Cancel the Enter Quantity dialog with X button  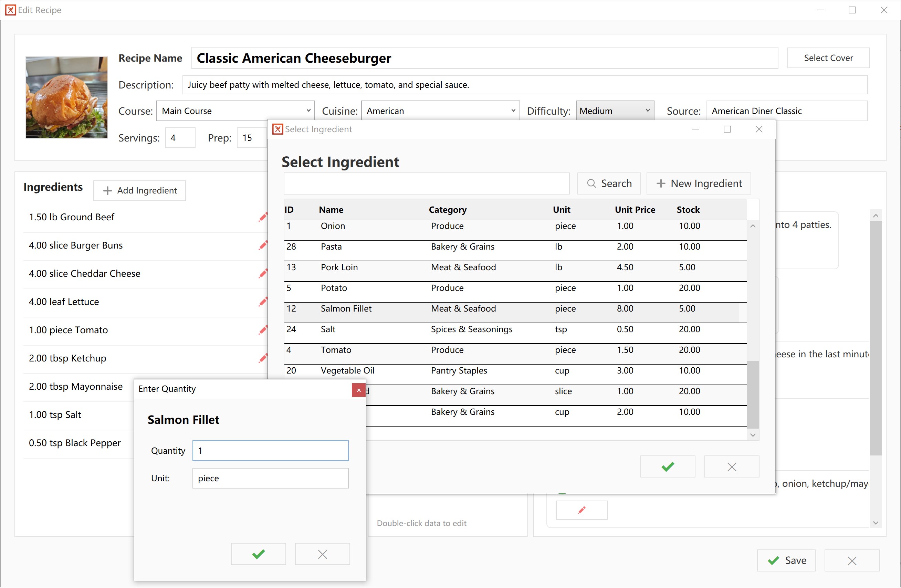point(322,554)
